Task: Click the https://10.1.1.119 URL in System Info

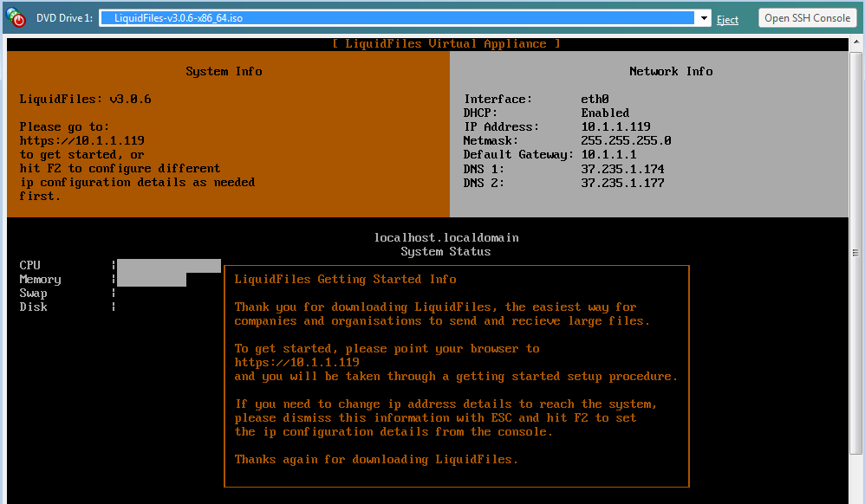Action: [x=81, y=140]
